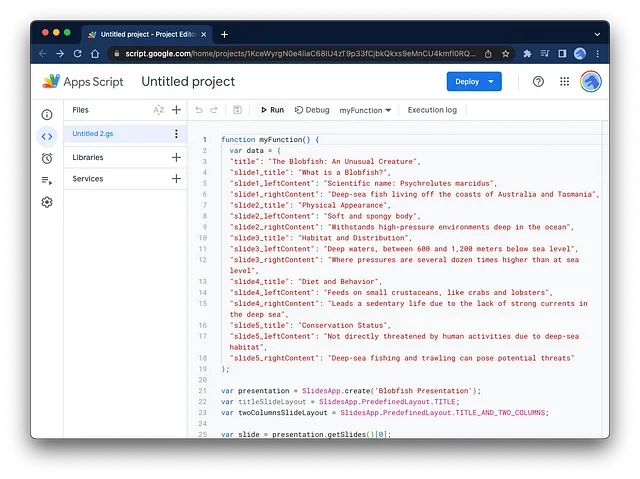
Task: Select the Editor code icon in sidebar
Action: click(47, 136)
